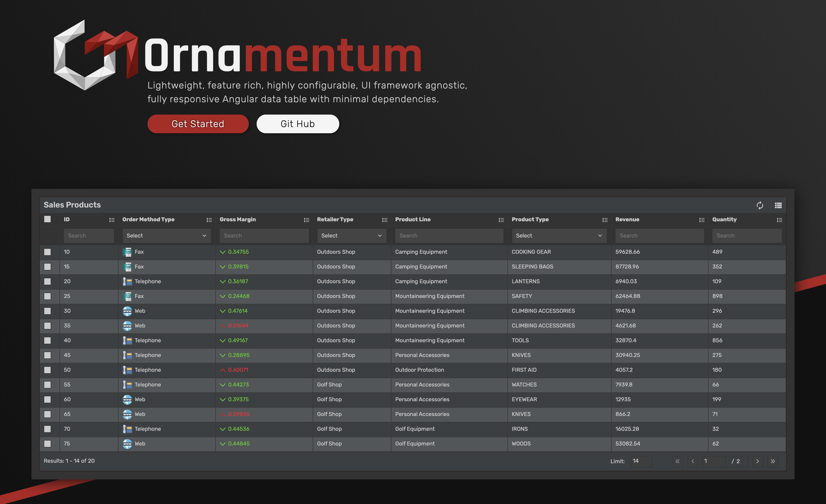The height and width of the screenshot is (504, 826).
Task: Click gross margin value 0.59836
Action: click(x=239, y=414)
